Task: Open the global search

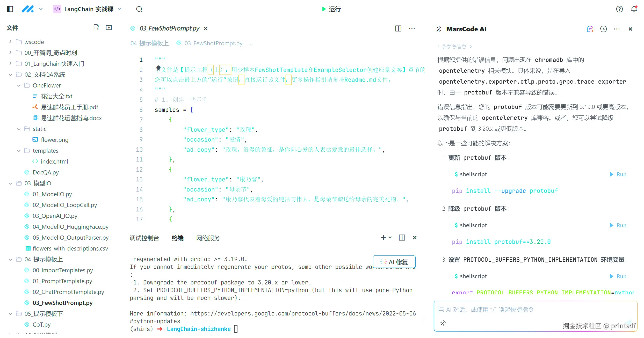Action: (x=139, y=9)
